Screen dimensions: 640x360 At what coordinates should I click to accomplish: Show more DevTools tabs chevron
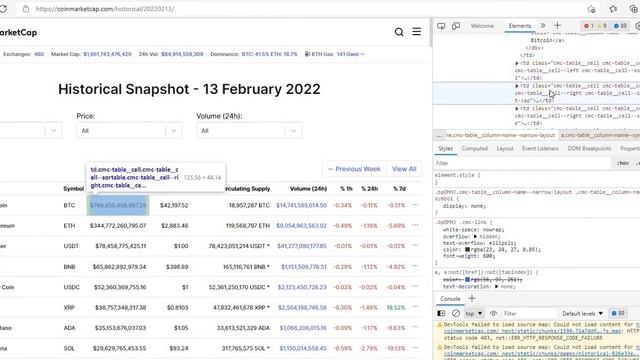(543, 26)
